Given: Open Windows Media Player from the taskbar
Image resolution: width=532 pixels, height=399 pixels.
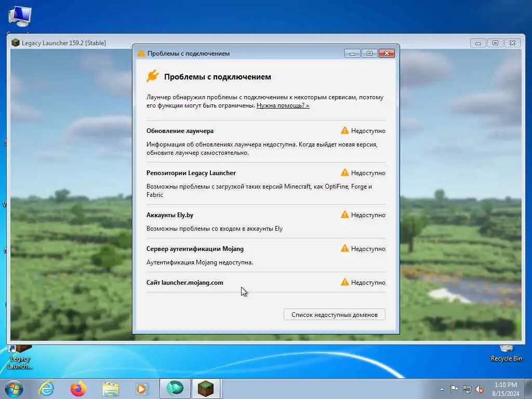Looking at the screenshot, I should 141,389.
